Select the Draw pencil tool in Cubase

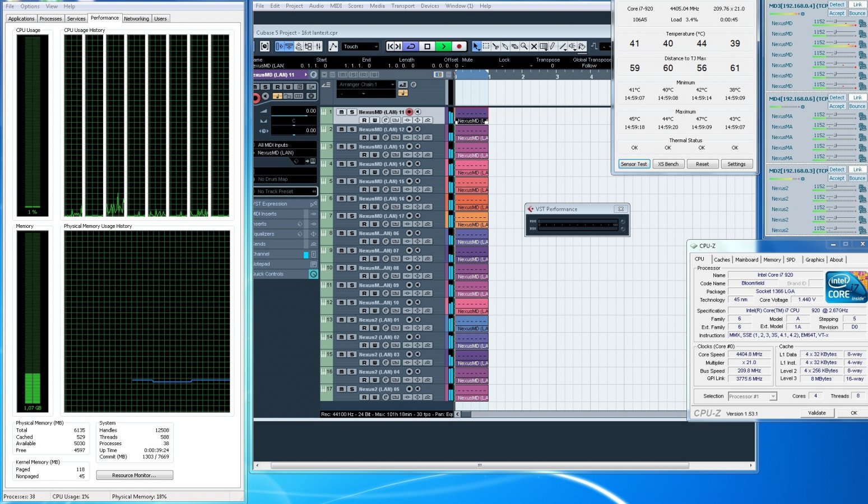pyautogui.click(x=553, y=46)
